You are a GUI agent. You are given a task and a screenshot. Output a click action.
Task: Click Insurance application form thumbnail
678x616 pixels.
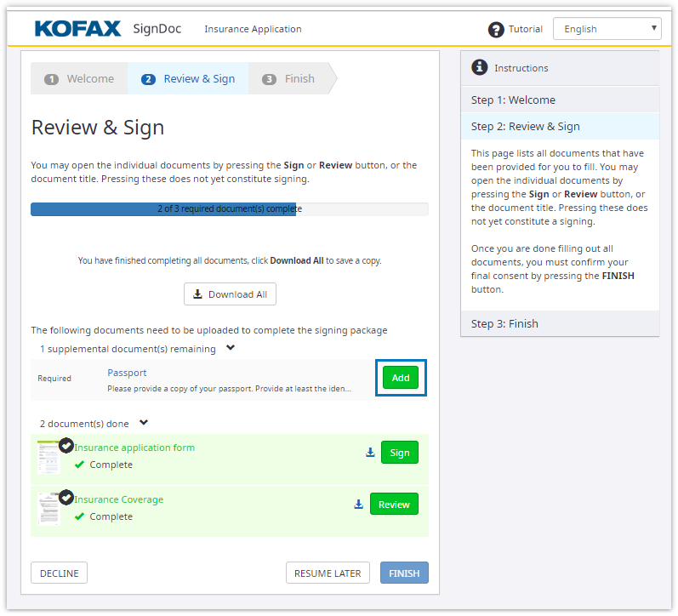(x=48, y=457)
